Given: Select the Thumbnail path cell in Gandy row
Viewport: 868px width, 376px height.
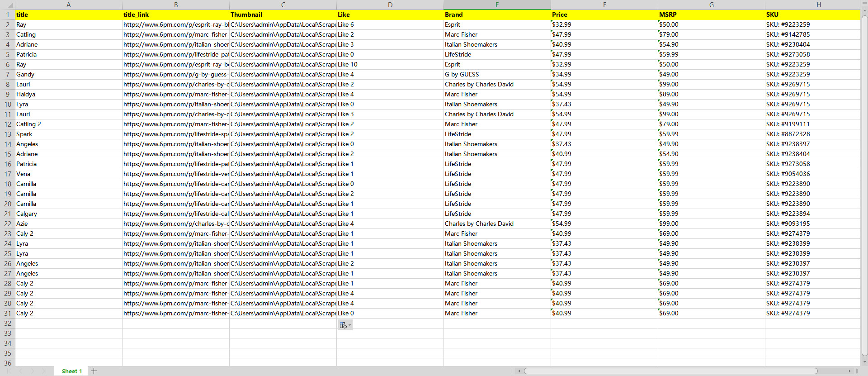Looking at the screenshot, I should click(x=283, y=74).
